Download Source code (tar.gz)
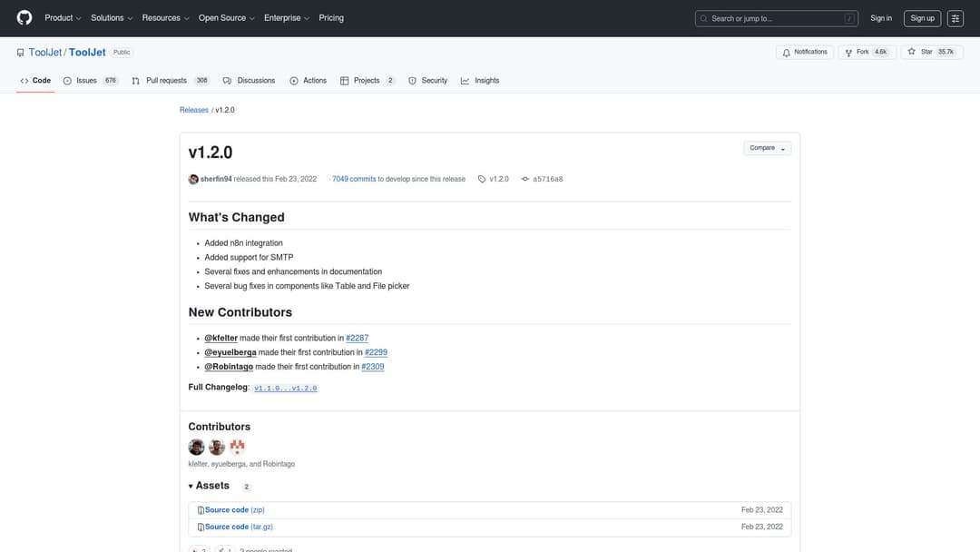 tap(239, 527)
